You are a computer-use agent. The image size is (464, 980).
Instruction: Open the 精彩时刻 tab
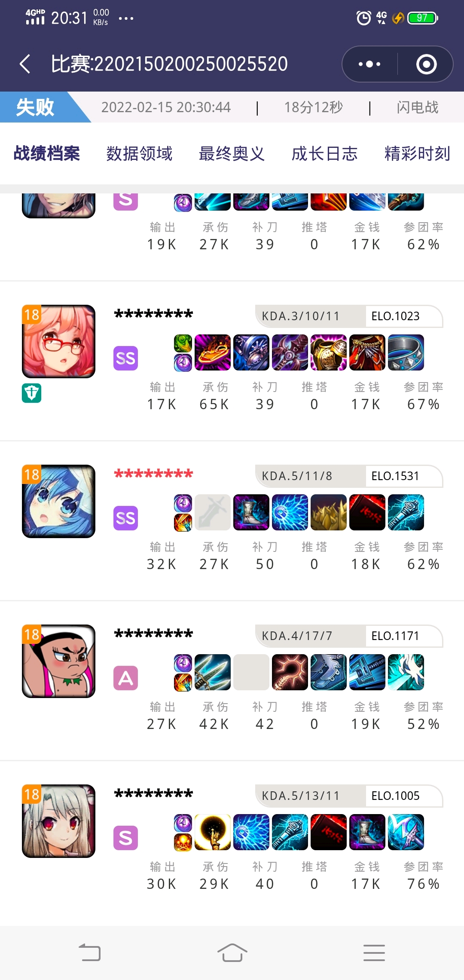click(418, 153)
